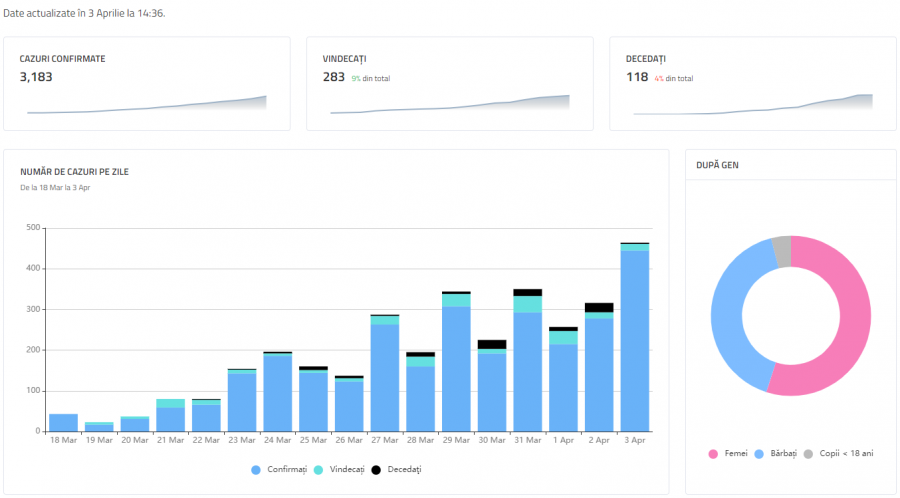Click the blue Confirmați legend dot
The height and width of the screenshot is (498, 900).
click(256, 469)
